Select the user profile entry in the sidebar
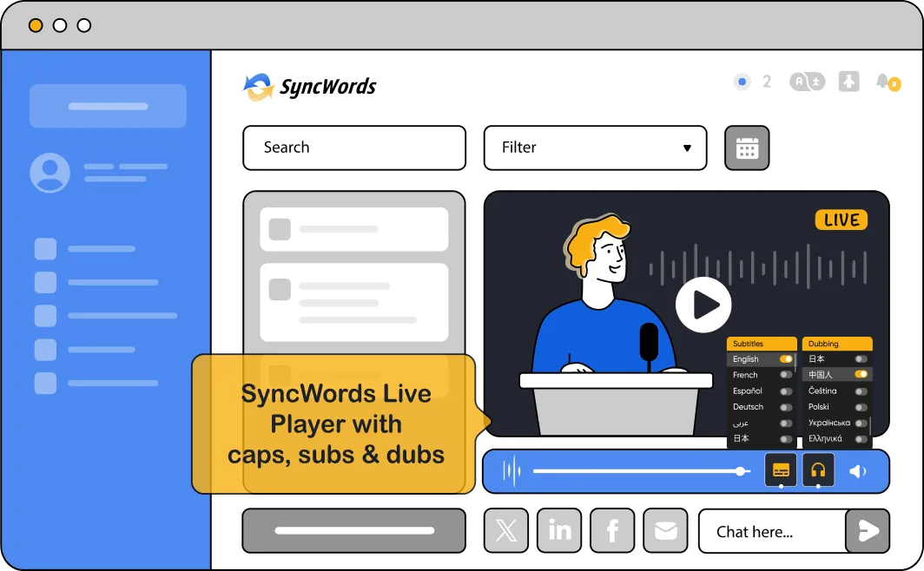Image resolution: width=924 pixels, height=571 pixels. [96, 171]
